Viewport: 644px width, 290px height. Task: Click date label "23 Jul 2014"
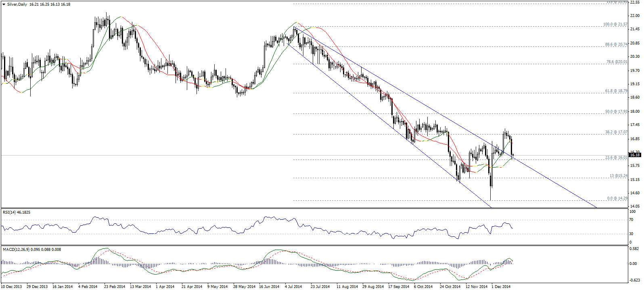[320, 287]
